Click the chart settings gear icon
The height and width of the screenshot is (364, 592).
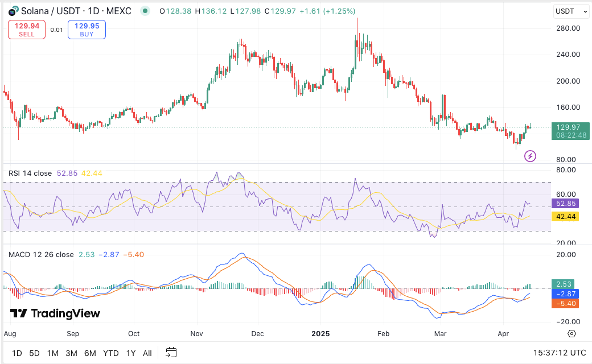[572, 334]
